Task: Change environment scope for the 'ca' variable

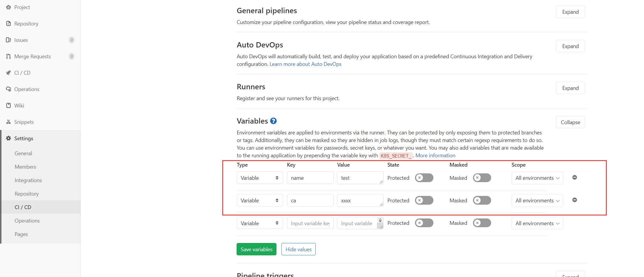Action: click(537, 200)
